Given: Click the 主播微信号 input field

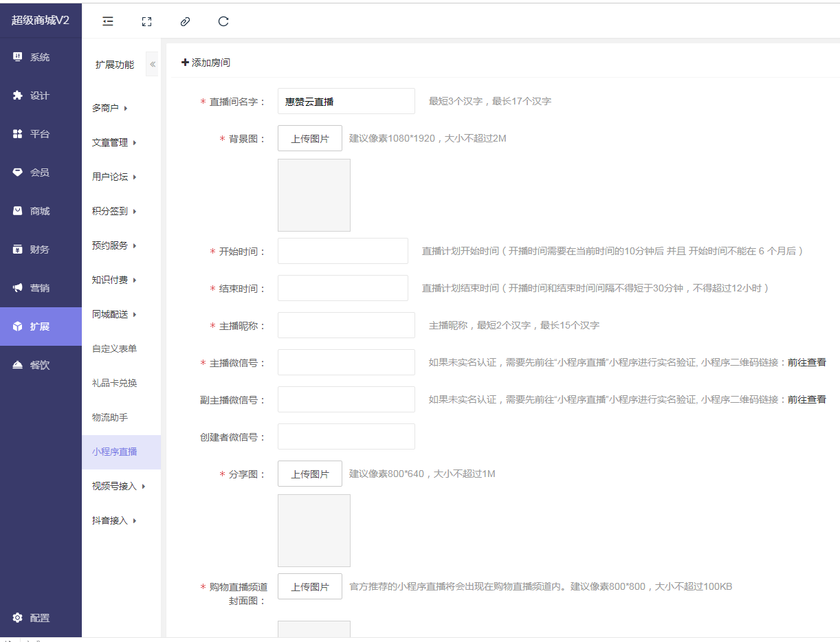Looking at the screenshot, I should [346, 362].
